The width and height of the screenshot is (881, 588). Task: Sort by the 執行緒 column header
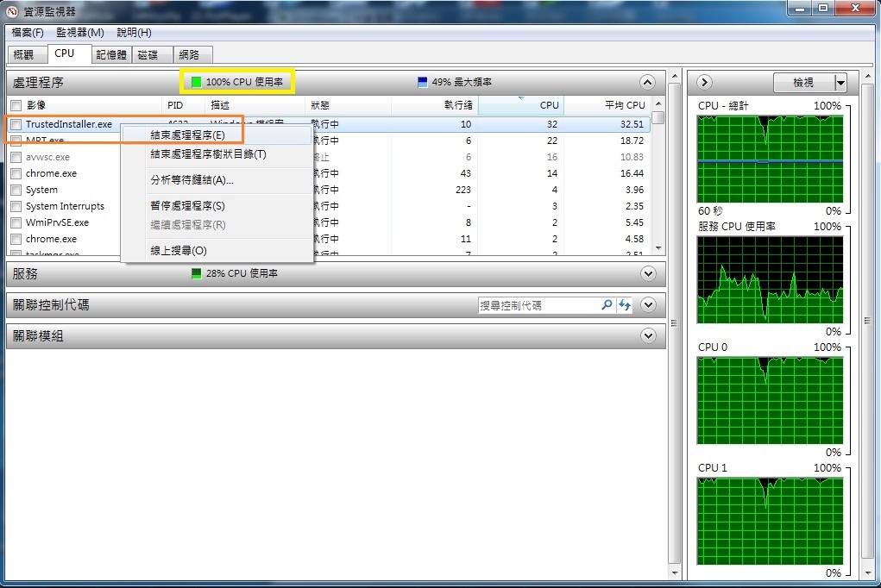(434, 105)
